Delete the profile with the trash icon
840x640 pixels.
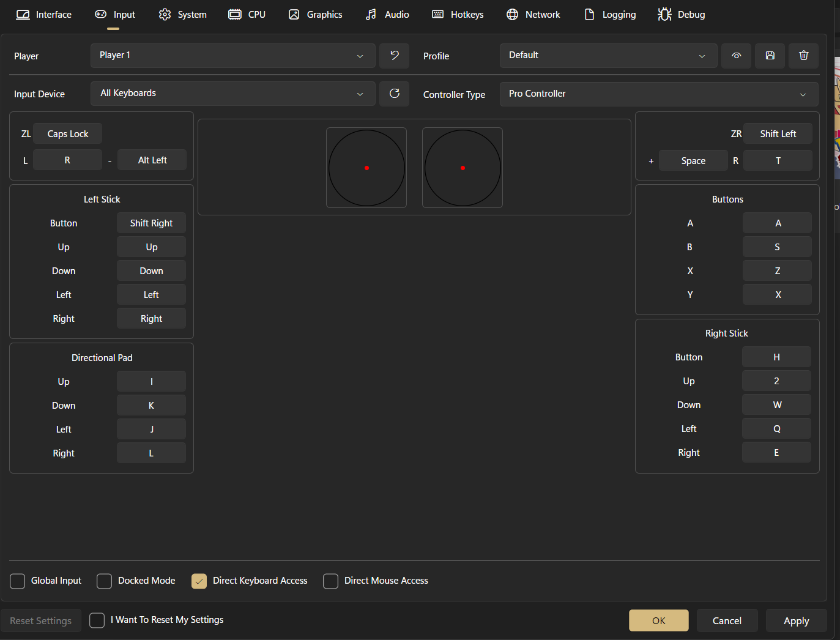click(x=803, y=56)
